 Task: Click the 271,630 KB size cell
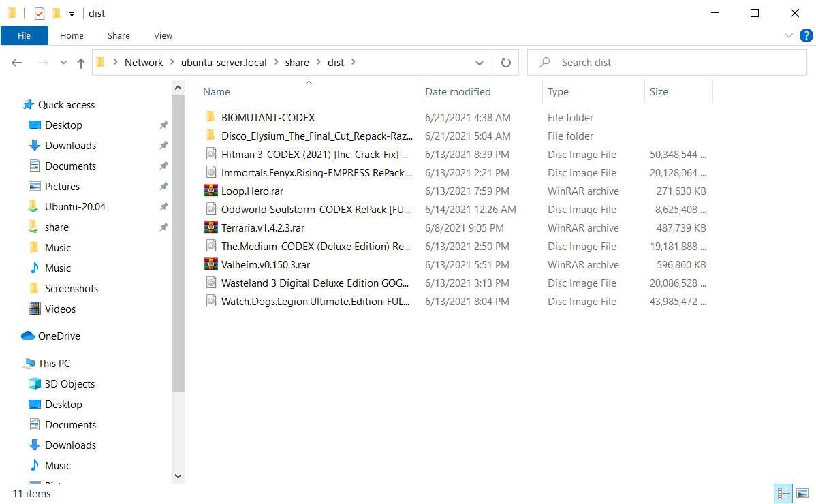tap(680, 191)
